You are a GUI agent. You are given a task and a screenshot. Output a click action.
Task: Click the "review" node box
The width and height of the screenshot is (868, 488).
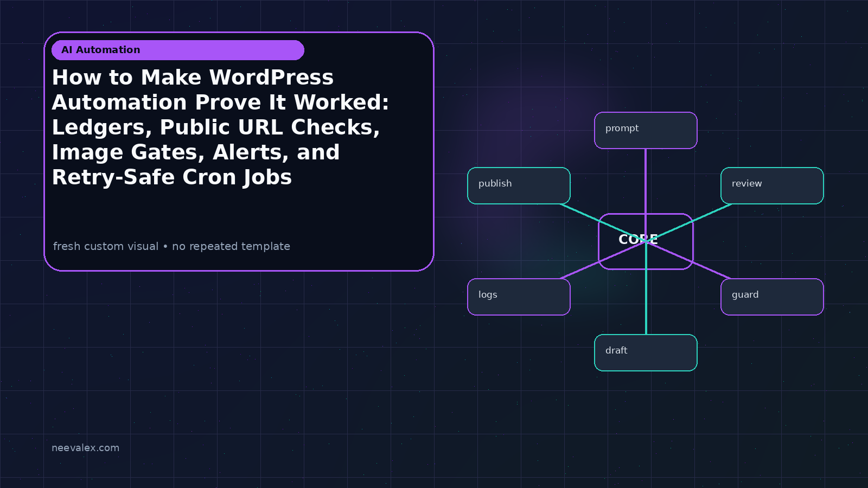[x=772, y=185]
